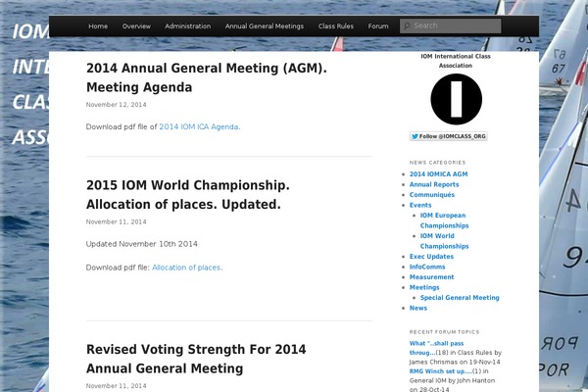Download the 2014 IOM ICA Agenda pdf
The height and width of the screenshot is (392, 588).
[x=200, y=126]
